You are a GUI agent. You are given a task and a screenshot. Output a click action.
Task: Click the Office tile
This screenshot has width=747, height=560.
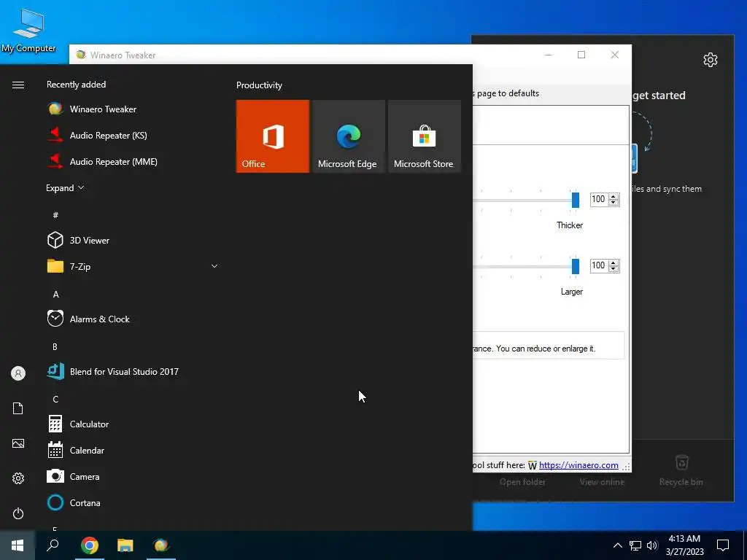click(x=273, y=136)
